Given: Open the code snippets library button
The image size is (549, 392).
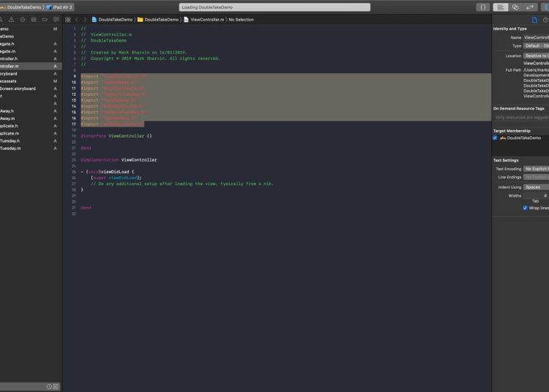Looking at the screenshot, I should pyautogui.click(x=482, y=7).
